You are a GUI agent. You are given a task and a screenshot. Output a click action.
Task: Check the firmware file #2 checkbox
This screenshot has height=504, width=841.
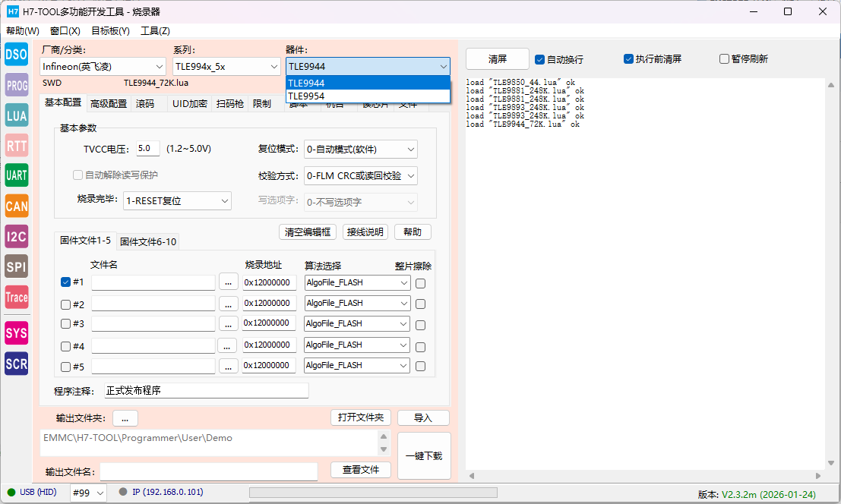tap(66, 304)
